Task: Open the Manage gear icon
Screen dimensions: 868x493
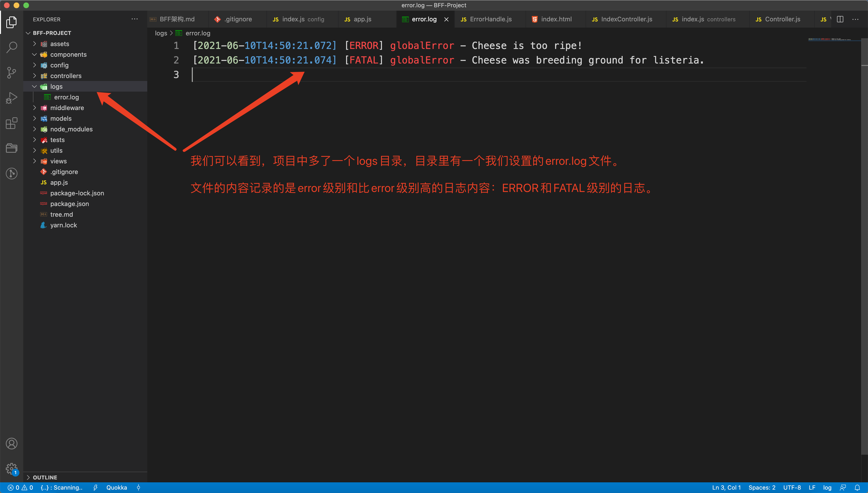Action: click(x=11, y=469)
